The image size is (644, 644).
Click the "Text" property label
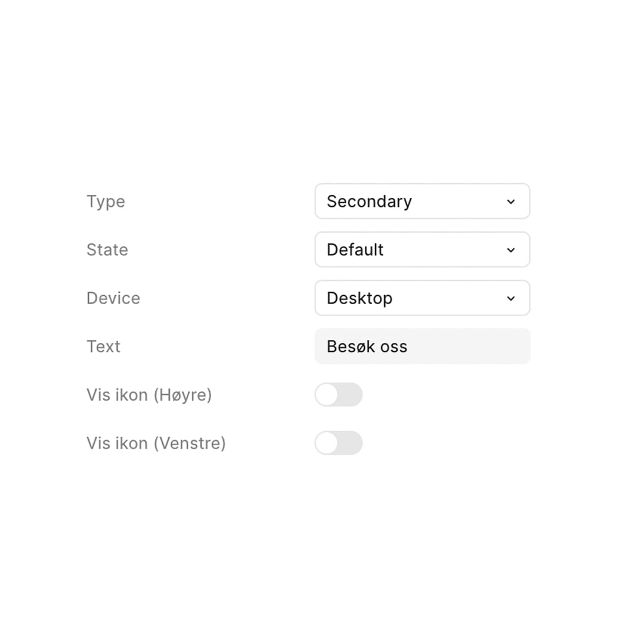103,346
